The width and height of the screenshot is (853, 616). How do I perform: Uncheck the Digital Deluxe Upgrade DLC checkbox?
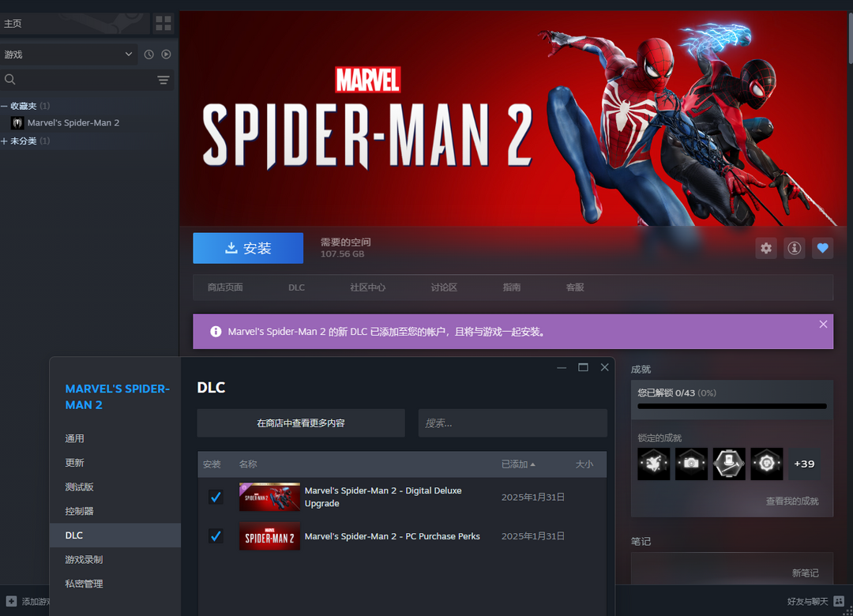216,497
